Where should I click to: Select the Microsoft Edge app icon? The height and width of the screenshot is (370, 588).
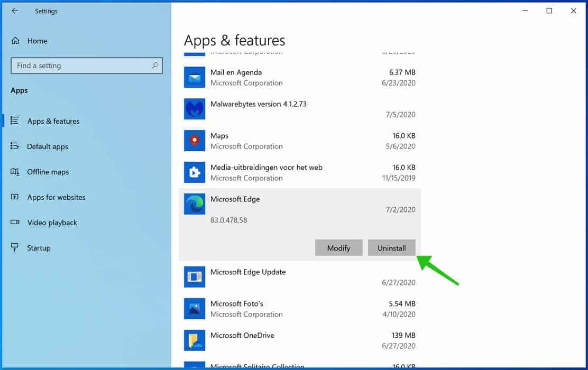[194, 204]
